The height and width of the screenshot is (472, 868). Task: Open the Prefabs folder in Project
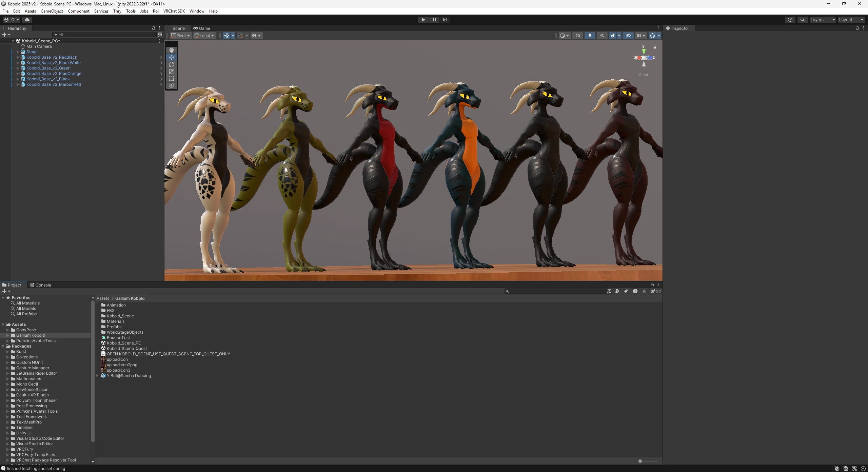click(x=114, y=327)
